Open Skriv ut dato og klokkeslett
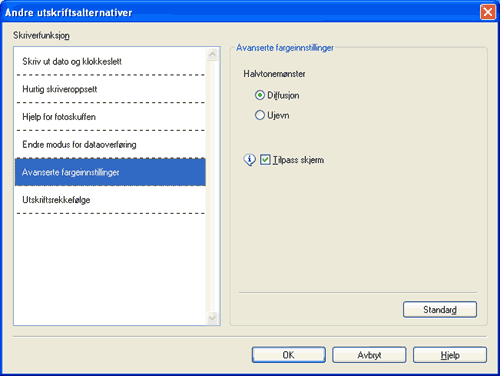The image size is (500, 376). click(110, 61)
